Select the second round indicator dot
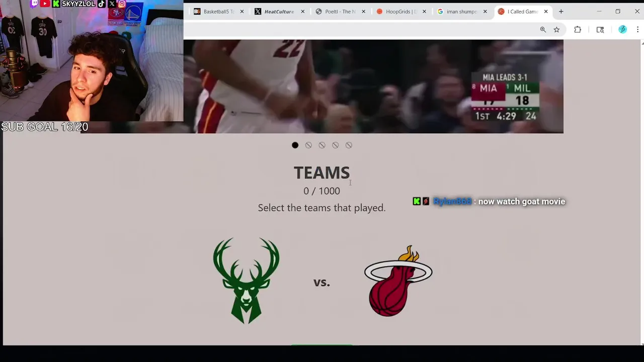 (x=308, y=145)
